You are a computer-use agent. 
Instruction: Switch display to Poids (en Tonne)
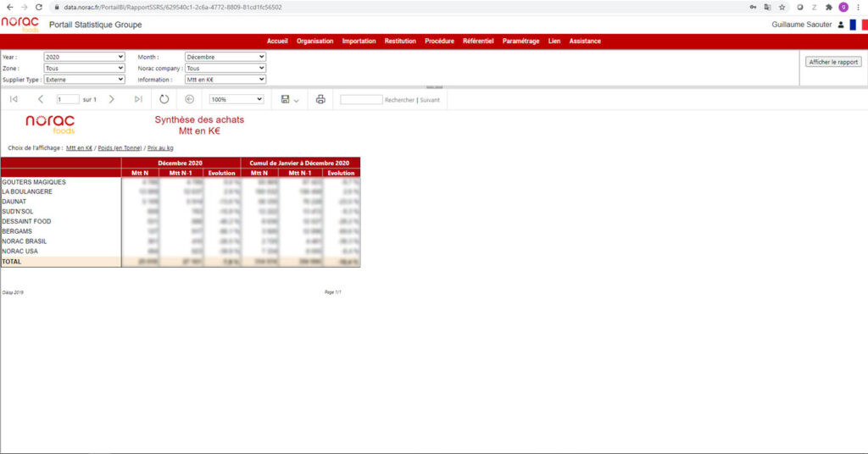pos(120,147)
